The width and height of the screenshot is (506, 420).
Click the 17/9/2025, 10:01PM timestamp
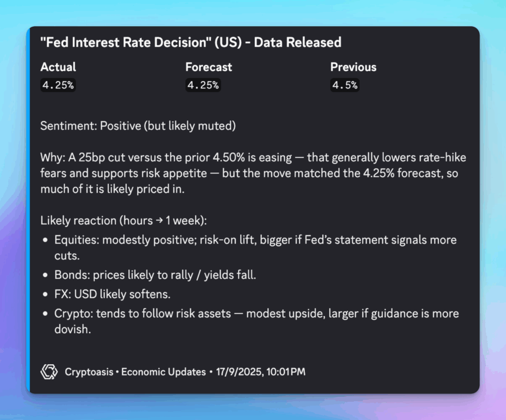pos(260,372)
